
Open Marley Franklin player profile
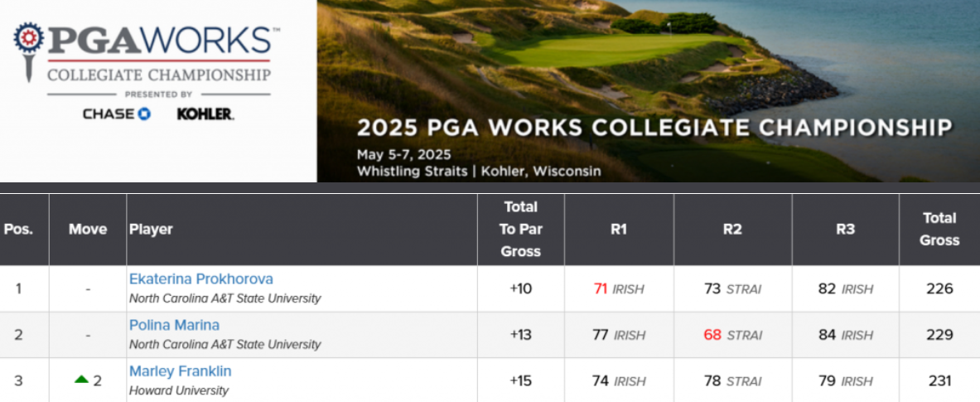181,371
